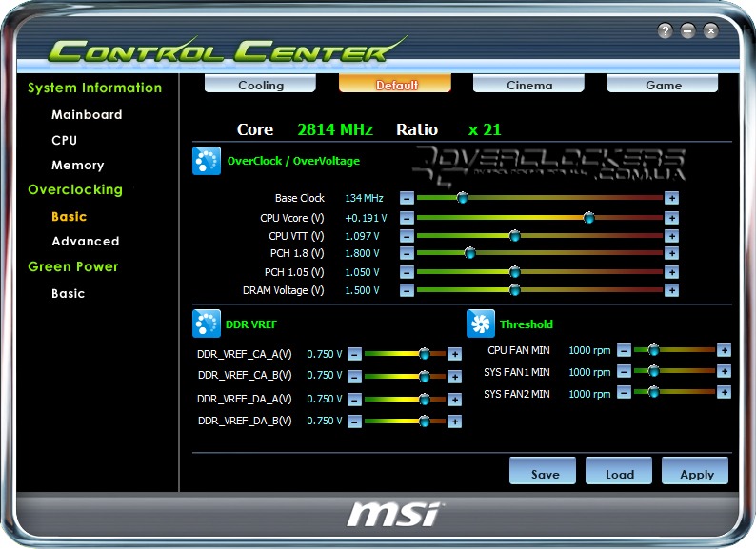Click the Green Power heading
Viewport: 756px width, 549px height.
72,266
